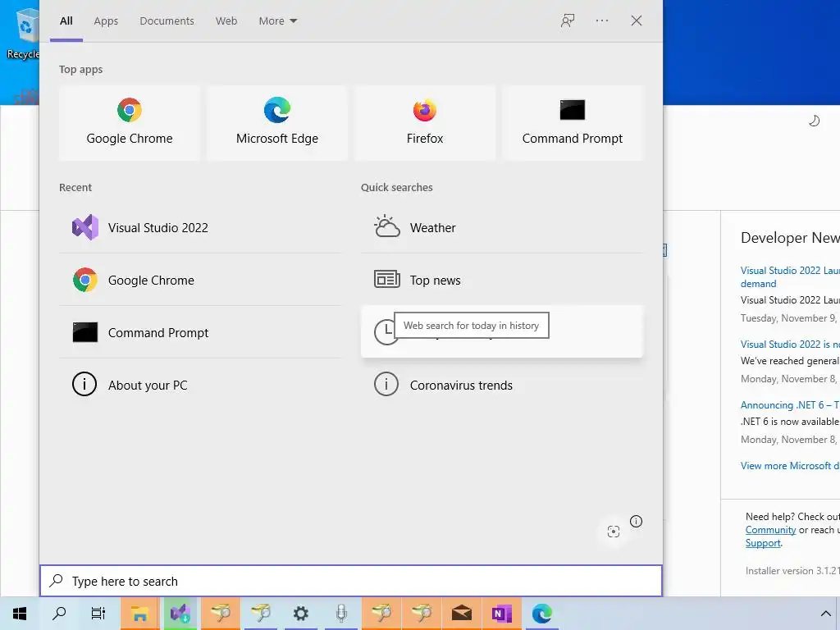Open 'Visual Studio 2022 Lau...' news link
Image resolution: width=840 pixels, height=630 pixels.
(790, 277)
